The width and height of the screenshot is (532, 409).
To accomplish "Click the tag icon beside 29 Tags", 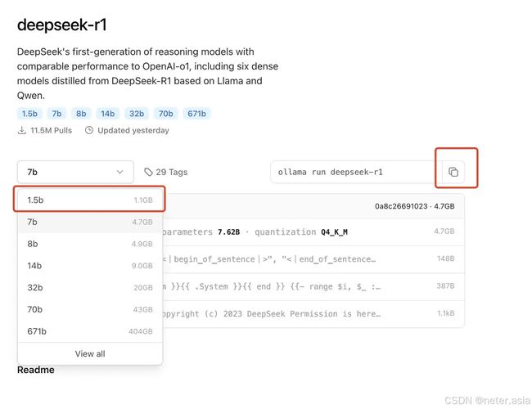I will click(x=148, y=172).
